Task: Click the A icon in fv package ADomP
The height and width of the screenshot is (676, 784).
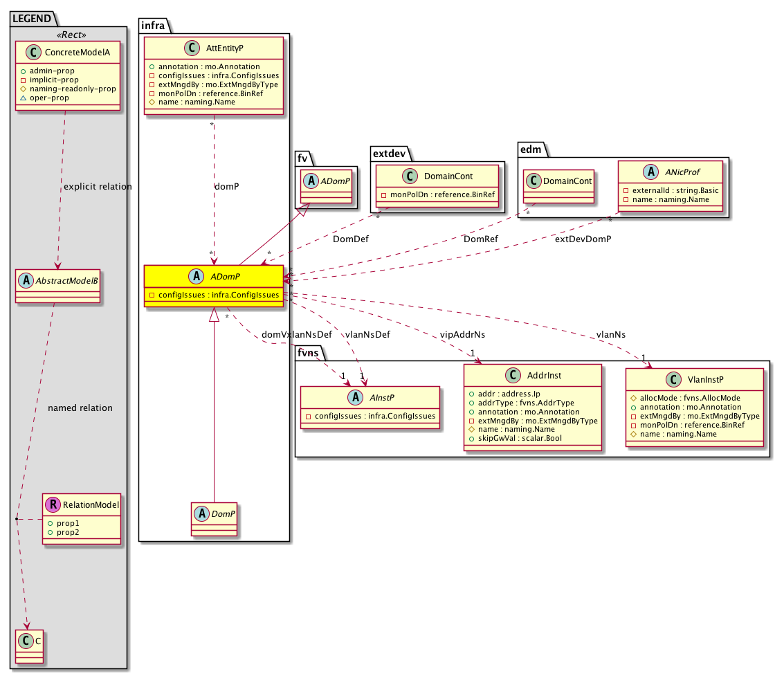Action: (x=313, y=181)
